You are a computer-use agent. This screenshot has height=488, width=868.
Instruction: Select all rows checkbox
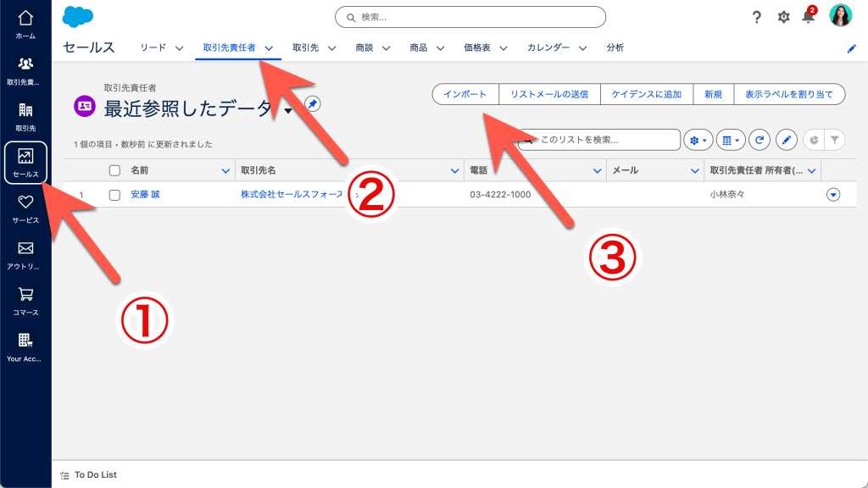[x=114, y=170]
